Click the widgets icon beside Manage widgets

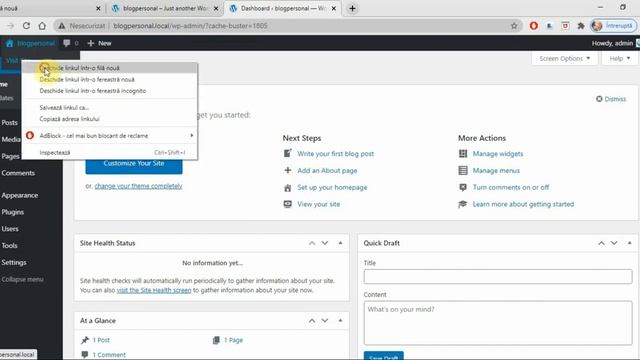[463, 153]
